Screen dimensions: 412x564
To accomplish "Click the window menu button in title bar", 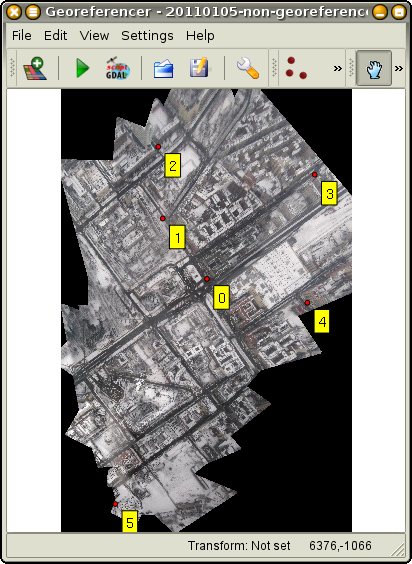I will 33,12.
